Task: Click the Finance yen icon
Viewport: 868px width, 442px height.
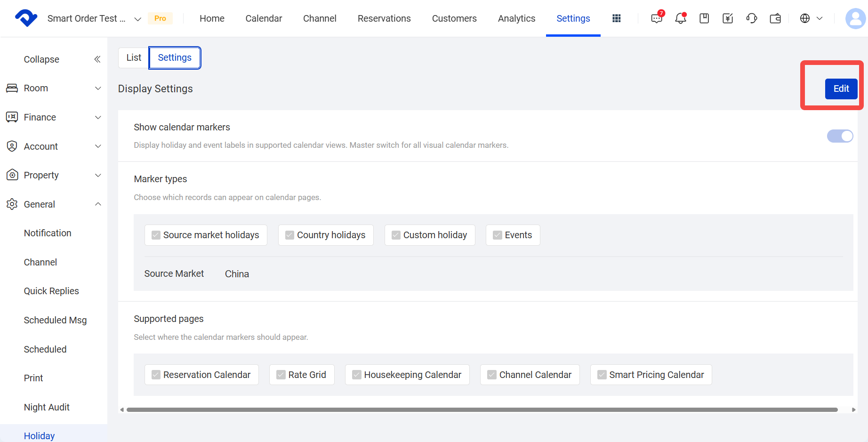Action: tap(12, 117)
